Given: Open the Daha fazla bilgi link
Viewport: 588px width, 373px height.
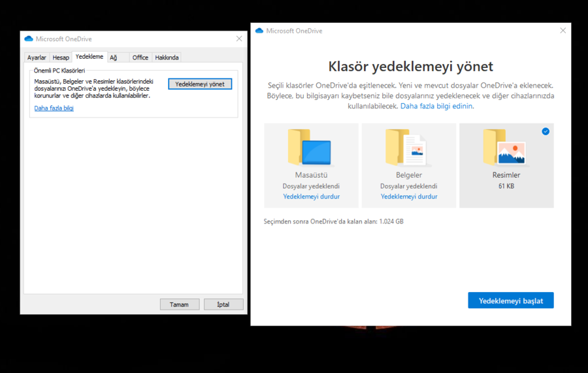Looking at the screenshot, I should point(54,108).
